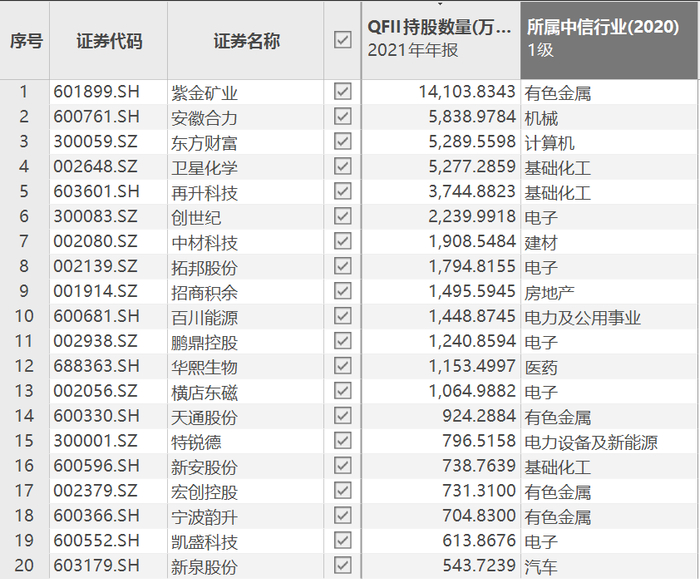Select industry cell 电力及公用事业
The height and width of the screenshot is (579, 700).
point(583,317)
